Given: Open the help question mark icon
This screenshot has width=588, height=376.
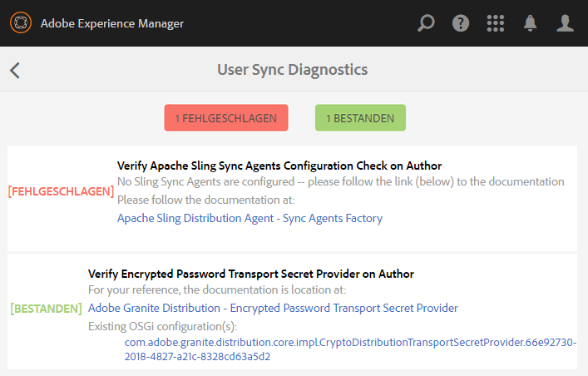Looking at the screenshot, I should click(x=461, y=23).
